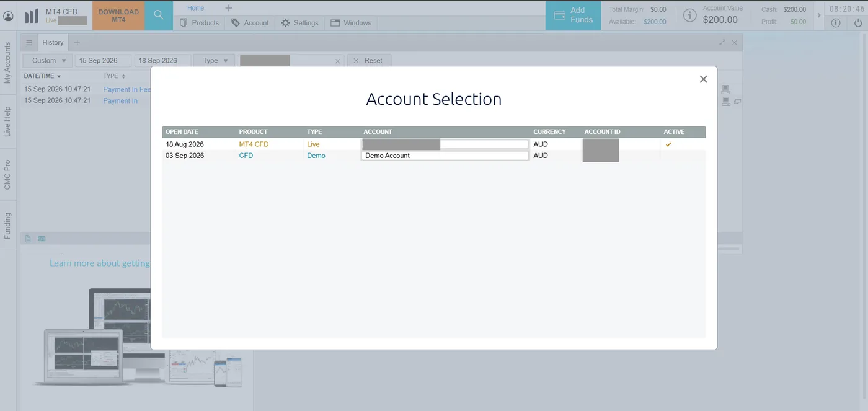Click the Demo Account name field
The height and width of the screenshot is (411, 868).
pos(445,156)
